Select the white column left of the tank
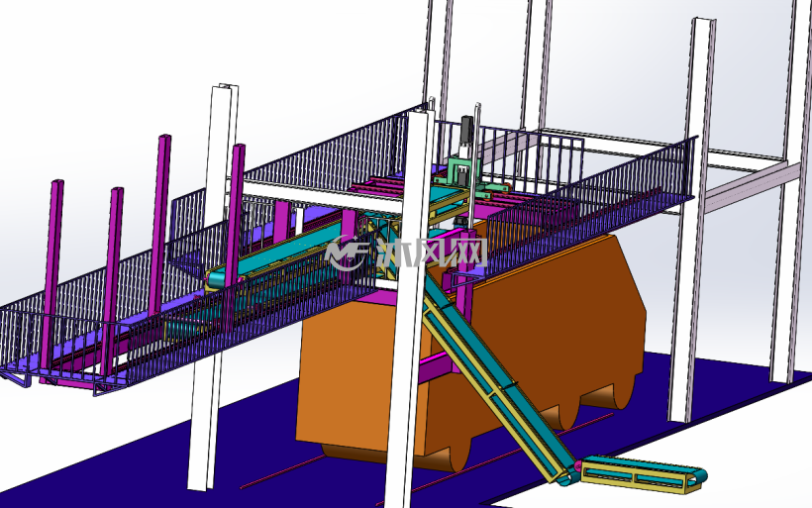812x508 pixels. point(213,287)
